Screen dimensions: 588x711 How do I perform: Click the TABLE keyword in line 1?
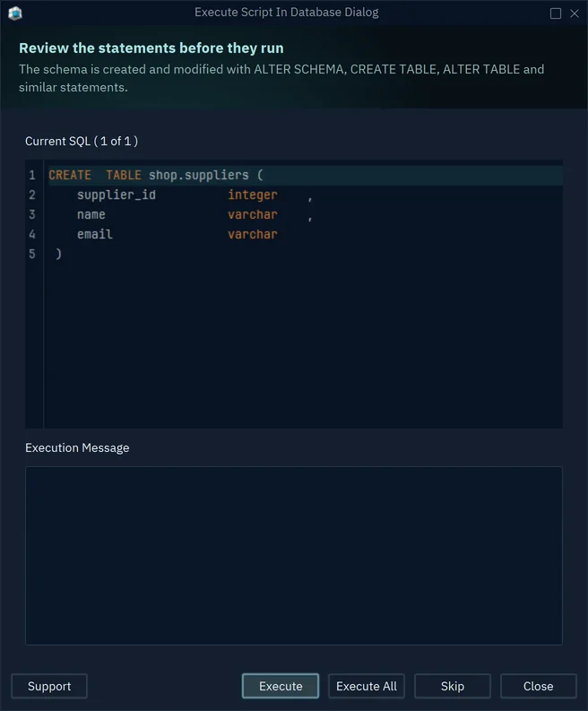[x=124, y=175]
